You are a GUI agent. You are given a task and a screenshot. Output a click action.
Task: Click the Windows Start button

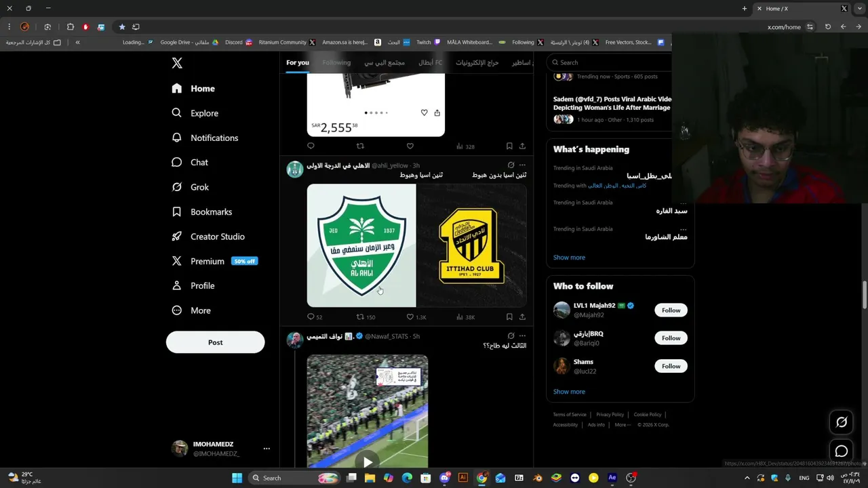[x=237, y=478]
